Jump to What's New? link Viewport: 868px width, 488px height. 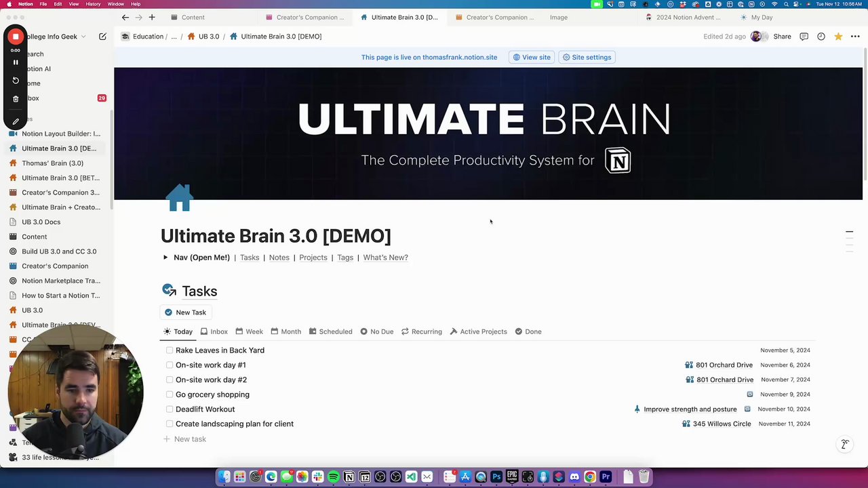385,258
